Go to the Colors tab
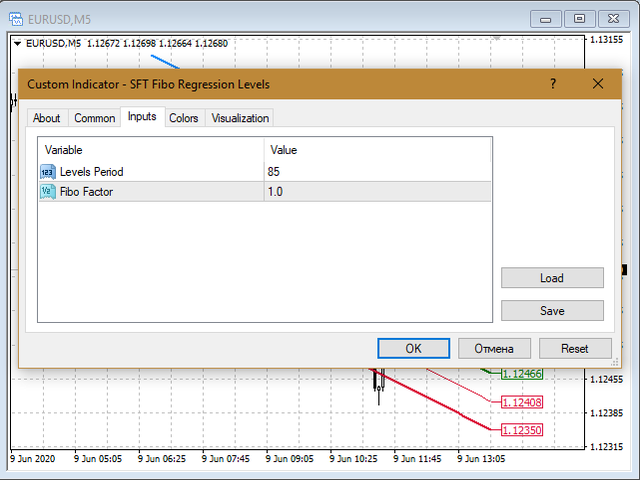 click(x=184, y=118)
